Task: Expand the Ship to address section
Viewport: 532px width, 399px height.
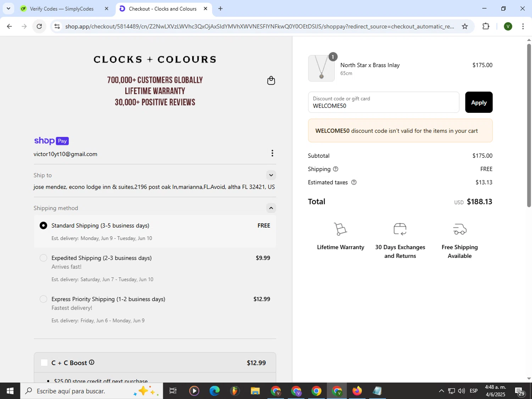Action: point(271,175)
